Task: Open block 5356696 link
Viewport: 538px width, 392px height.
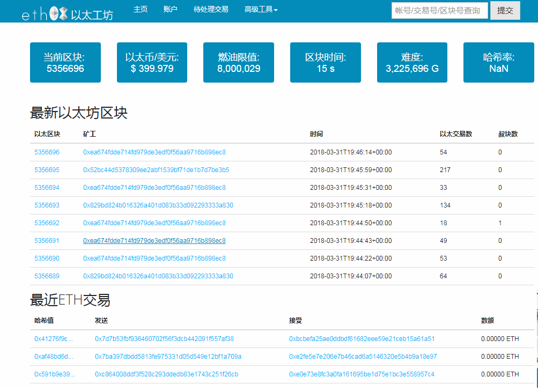Action: (x=47, y=152)
